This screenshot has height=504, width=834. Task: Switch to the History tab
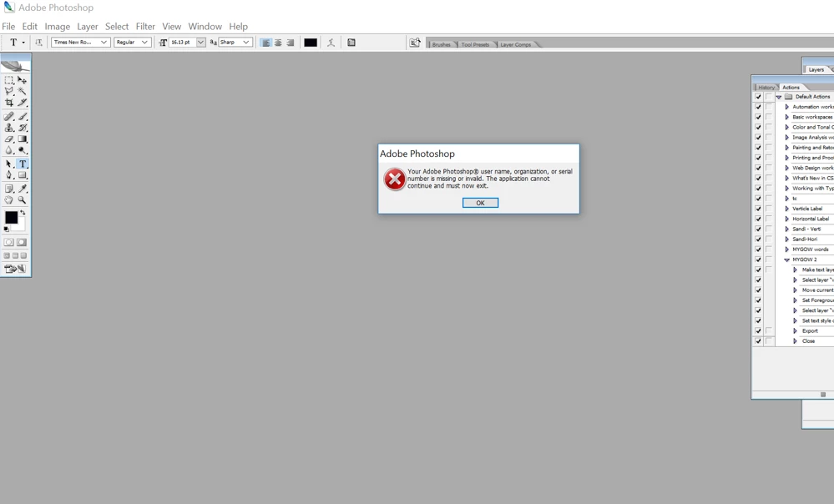pyautogui.click(x=766, y=87)
